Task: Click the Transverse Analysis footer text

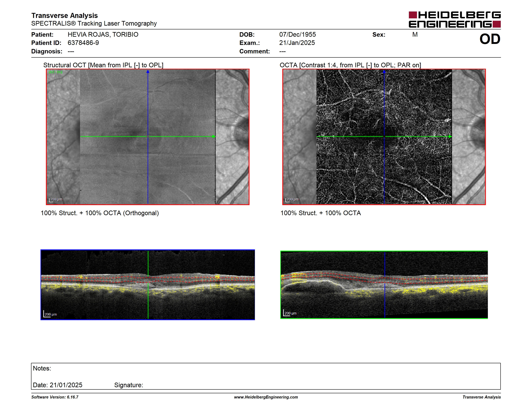Action: click(x=482, y=397)
